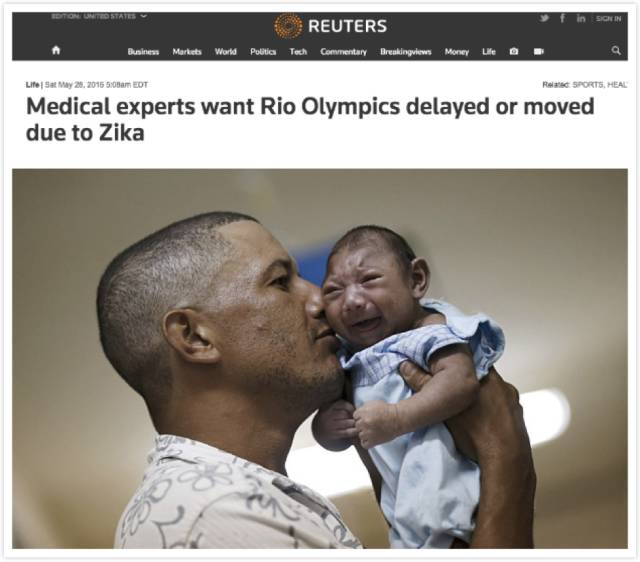Viewport: 640px width, 562px height.
Task: Click the Sign In link
Action: tap(608, 18)
